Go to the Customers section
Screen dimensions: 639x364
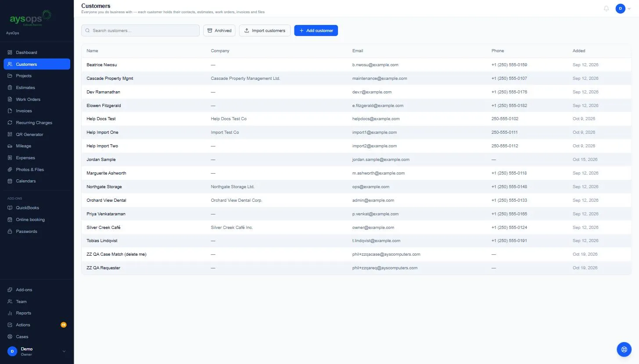tap(37, 64)
